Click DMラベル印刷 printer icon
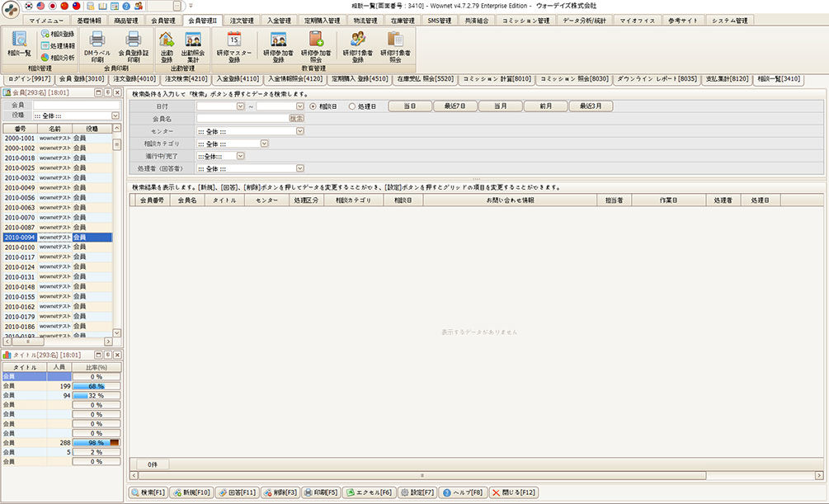 click(x=97, y=46)
